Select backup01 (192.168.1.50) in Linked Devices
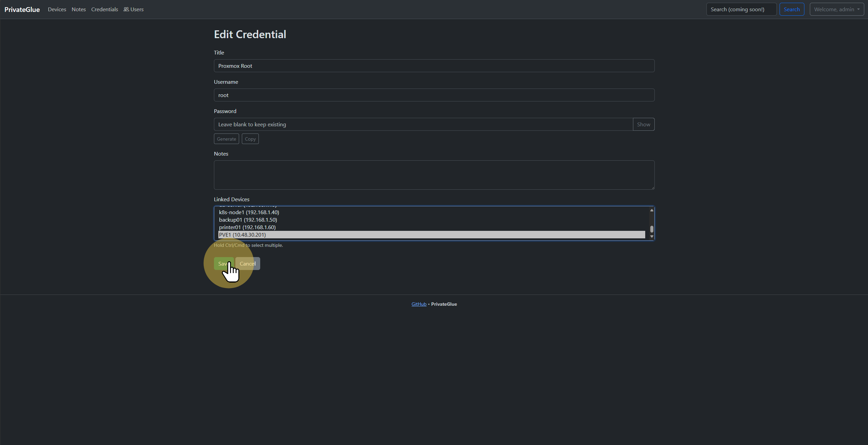 pyautogui.click(x=432, y=220)
